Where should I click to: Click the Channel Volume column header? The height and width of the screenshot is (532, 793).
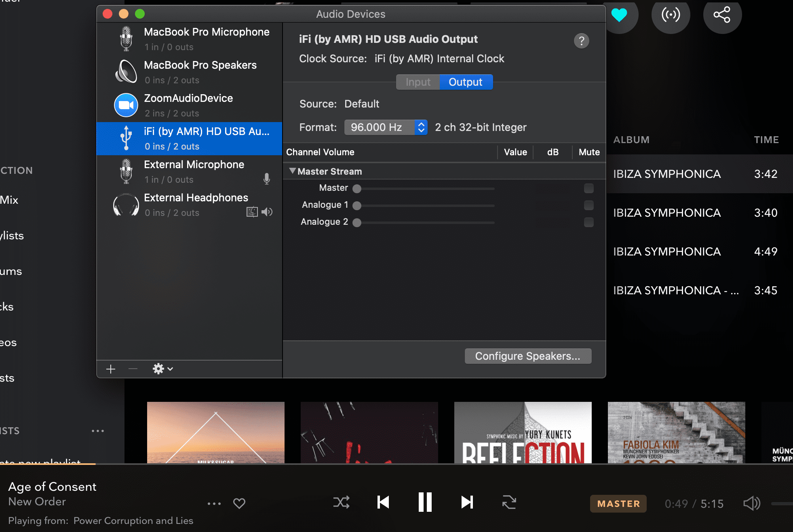[x=320, y=152]
